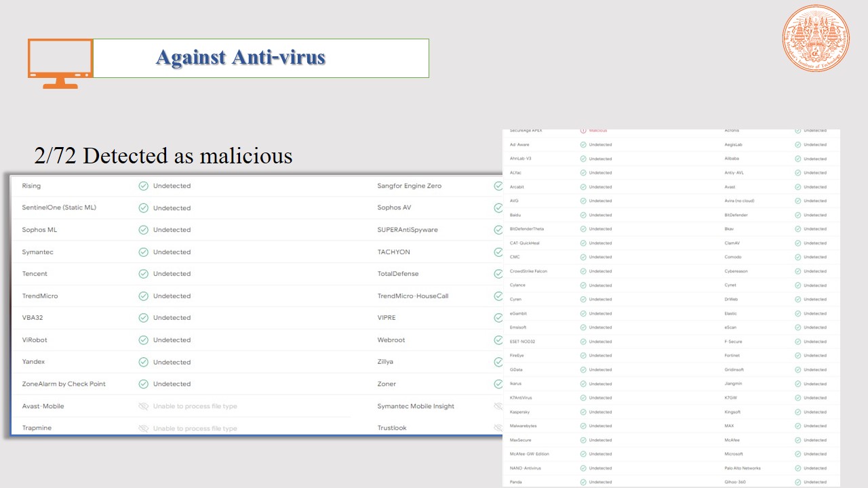Viewport: 868px width, 488px height.
Task: Click the green checkmark next to Malwarebytes
Action: [583, 426]
